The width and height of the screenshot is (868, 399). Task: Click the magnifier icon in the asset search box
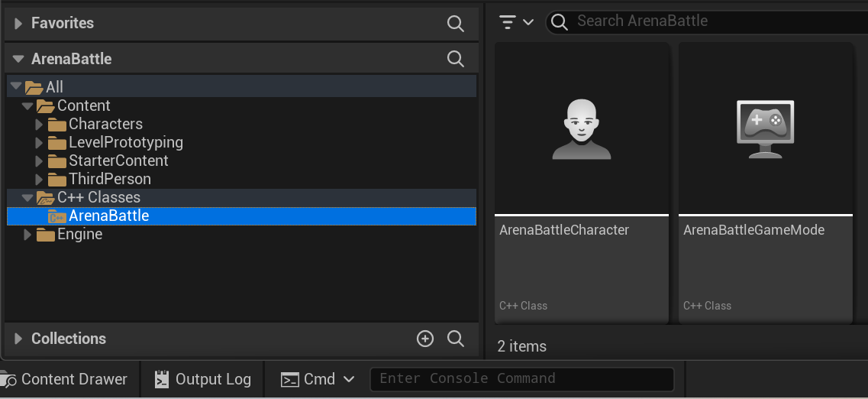pos(560,22)
